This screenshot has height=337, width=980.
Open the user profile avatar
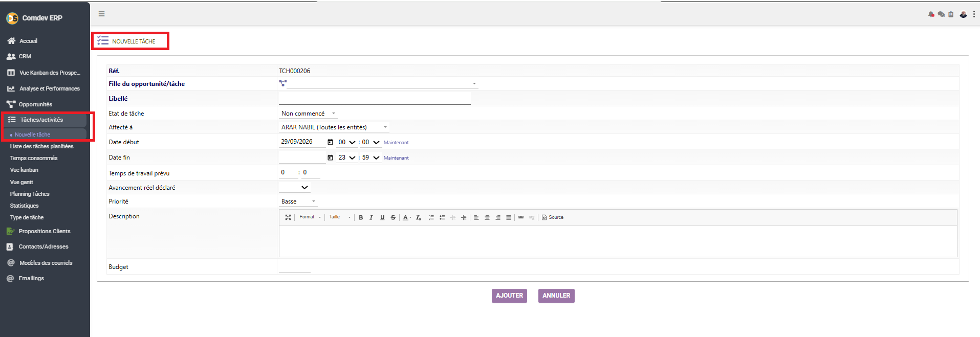[x=963, y=14]
